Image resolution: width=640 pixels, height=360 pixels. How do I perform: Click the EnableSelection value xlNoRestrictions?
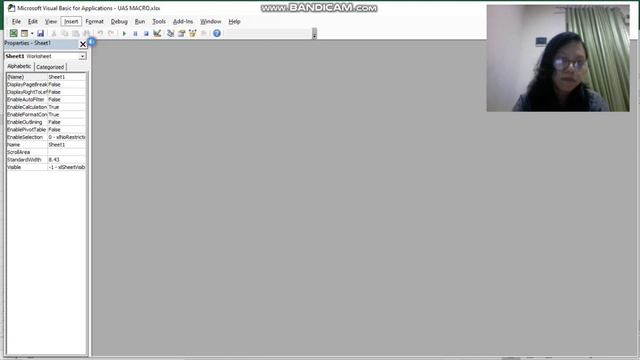(x=67, y=137)
